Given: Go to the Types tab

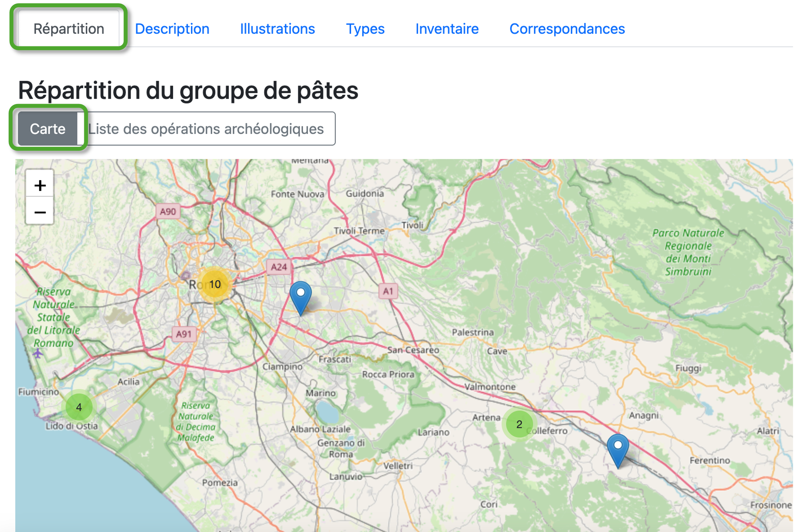Looking at the screenshot, I should click(x=365, y=29).
